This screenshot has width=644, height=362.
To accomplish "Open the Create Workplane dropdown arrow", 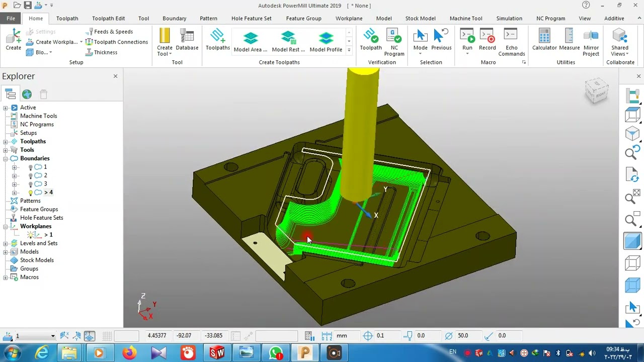I will click(x=81, y=42).
